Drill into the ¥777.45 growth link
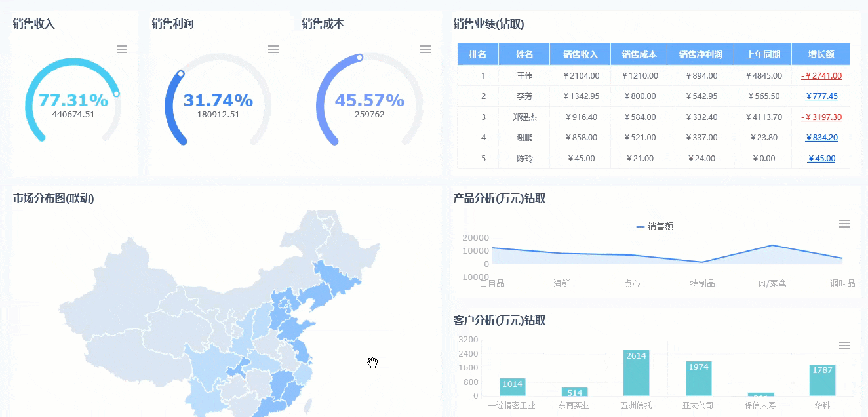The width and height of the screenshot is (868, 417). click(x=821, y=96)
